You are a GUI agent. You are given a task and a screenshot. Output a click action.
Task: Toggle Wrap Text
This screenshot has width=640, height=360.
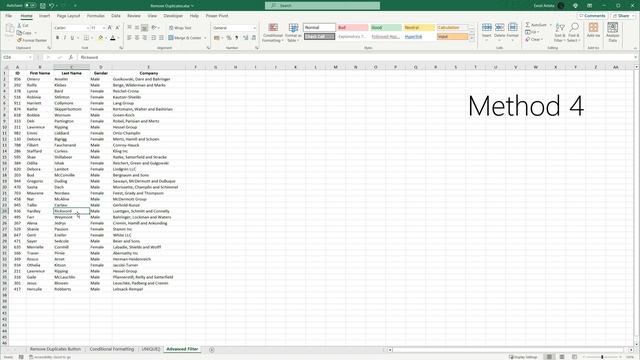click(x=180, y=28)
